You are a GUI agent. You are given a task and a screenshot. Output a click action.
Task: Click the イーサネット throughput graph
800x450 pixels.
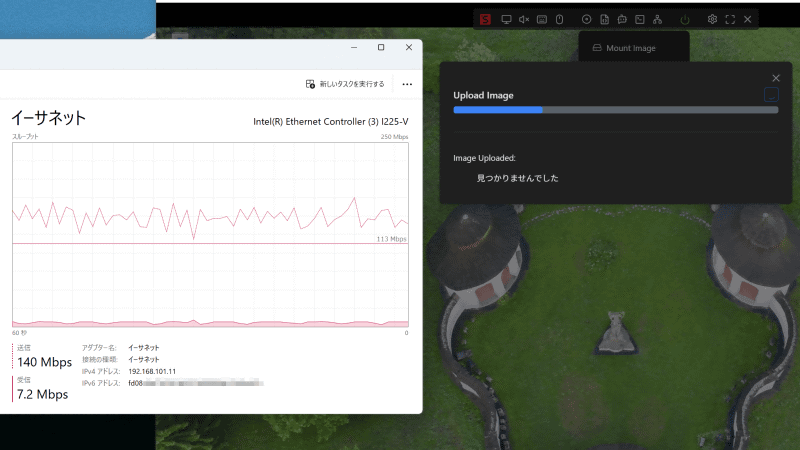(x=210, y=235)
